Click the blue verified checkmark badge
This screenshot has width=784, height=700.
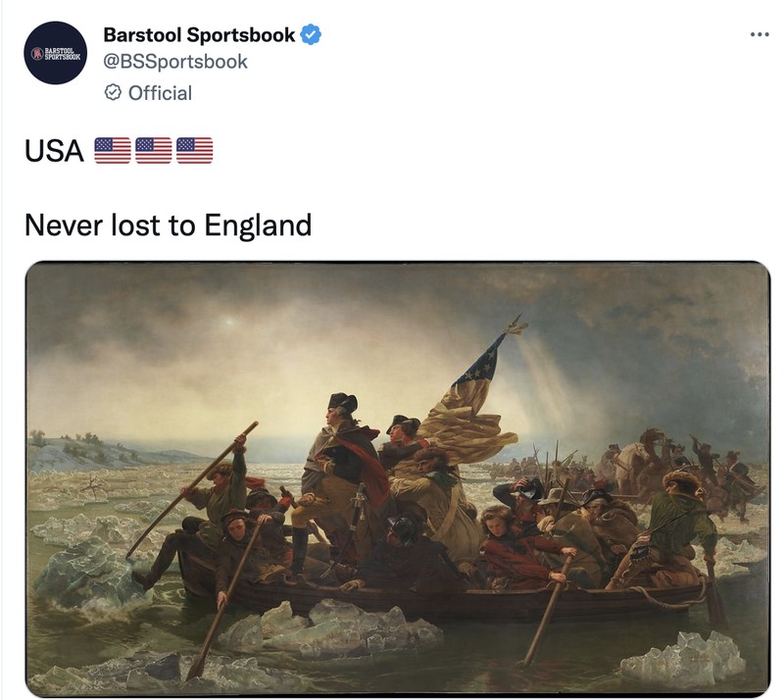pos(311,35)
